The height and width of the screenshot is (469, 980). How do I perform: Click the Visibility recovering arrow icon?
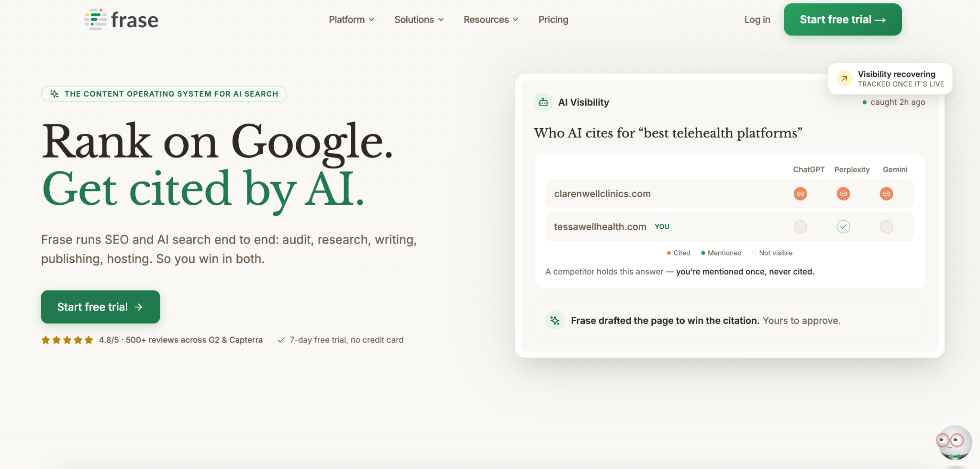point(844,78)
